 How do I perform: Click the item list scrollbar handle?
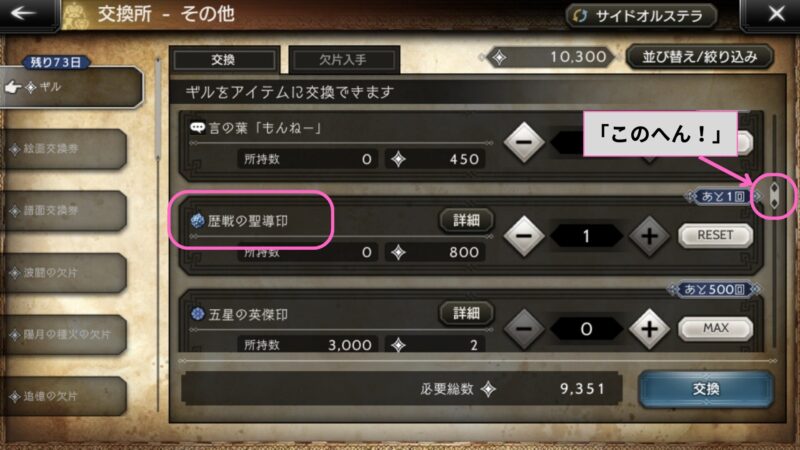point(774,196)
